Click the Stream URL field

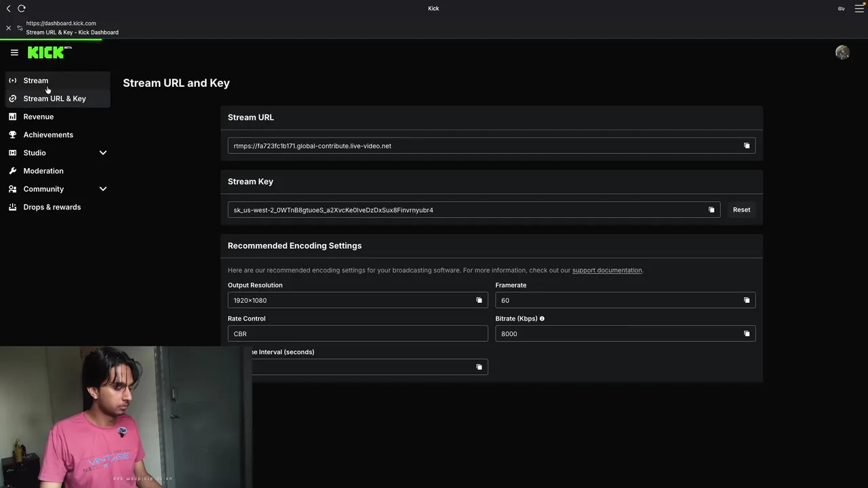[492, 146]
